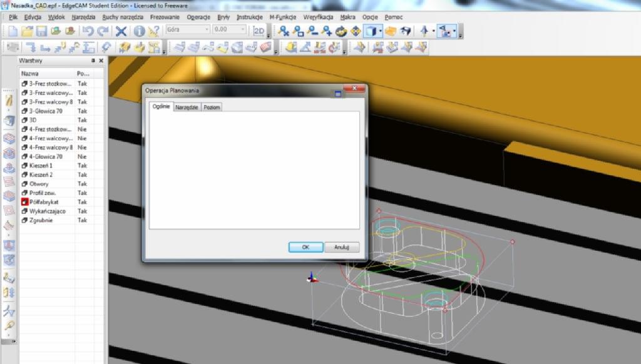Viewport: 641px width, 364px height.
Task: Toggle visibility Tak for 3-Głowica 70 layer
Action: coord(82,111)
